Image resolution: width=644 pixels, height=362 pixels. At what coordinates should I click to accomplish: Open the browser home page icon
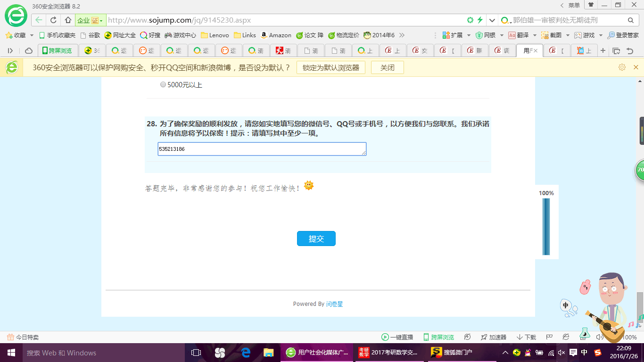pos(68,20)
